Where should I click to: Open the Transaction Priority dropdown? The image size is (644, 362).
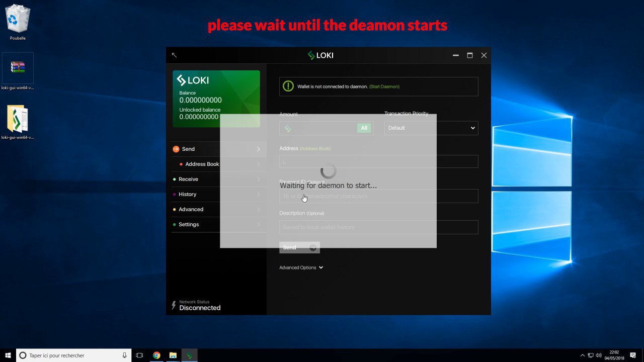click(x=431, y=128)
